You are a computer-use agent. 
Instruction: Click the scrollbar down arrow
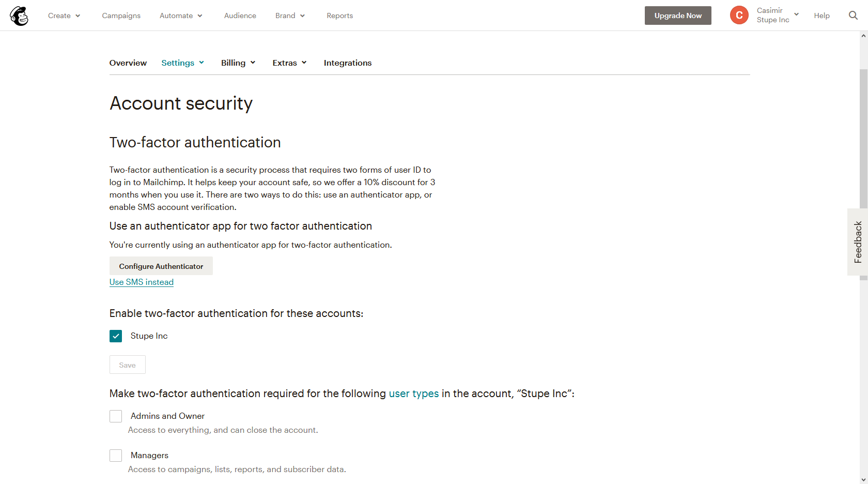point(863,480)
